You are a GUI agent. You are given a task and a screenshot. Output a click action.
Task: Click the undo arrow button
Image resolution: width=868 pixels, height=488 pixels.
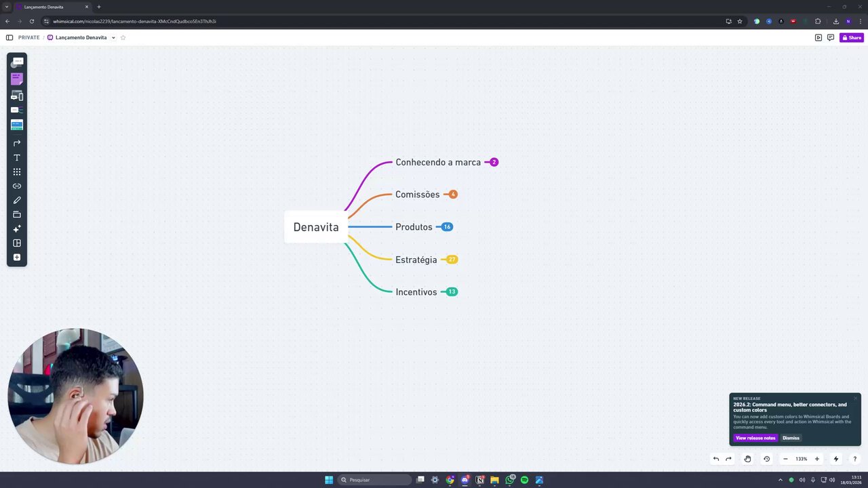716,459
